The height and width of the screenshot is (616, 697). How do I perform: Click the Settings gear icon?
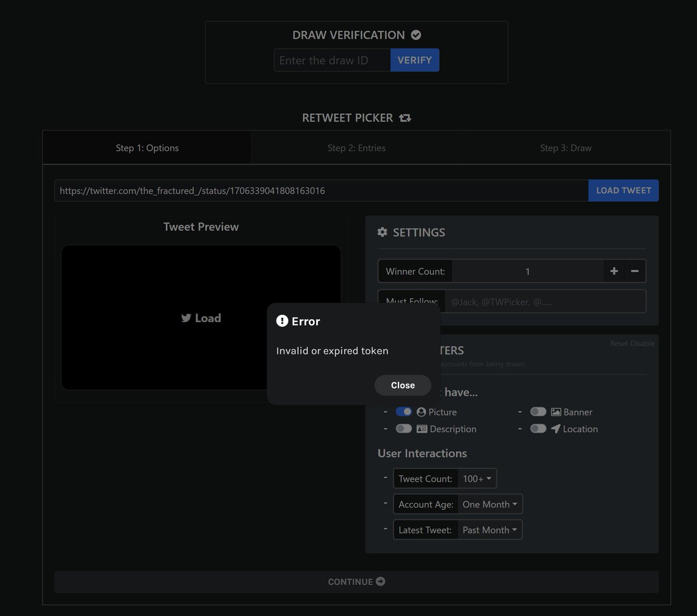click(382, 232)
